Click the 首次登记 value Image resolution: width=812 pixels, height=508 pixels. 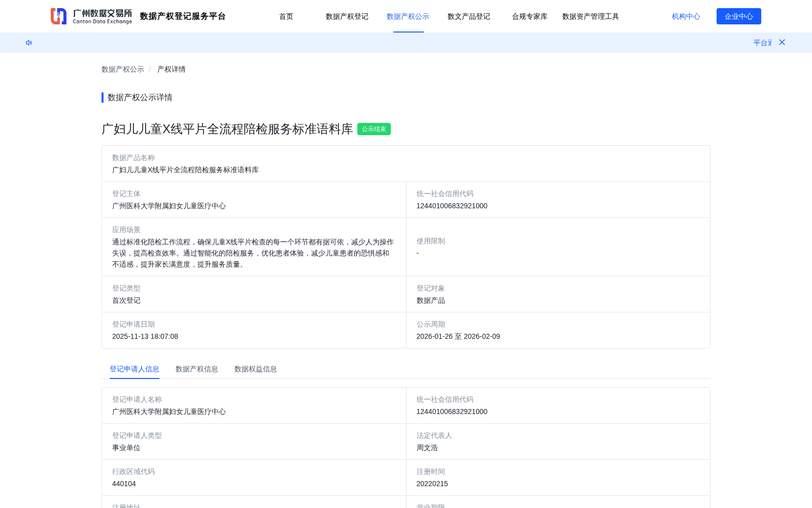pyautogui.click(x=126, y=300)
